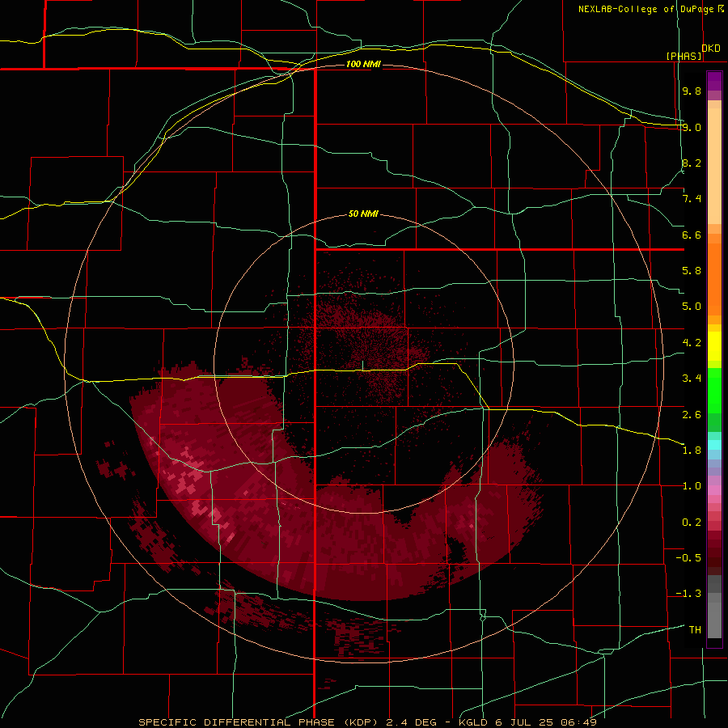Click the purple top of the color bar

tap(714, 81)
